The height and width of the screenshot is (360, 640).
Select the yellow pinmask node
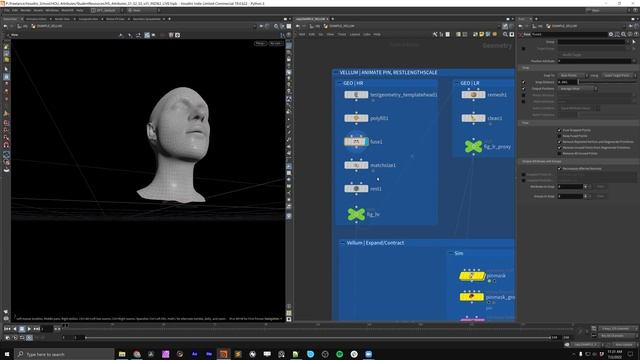pos(472,276)
